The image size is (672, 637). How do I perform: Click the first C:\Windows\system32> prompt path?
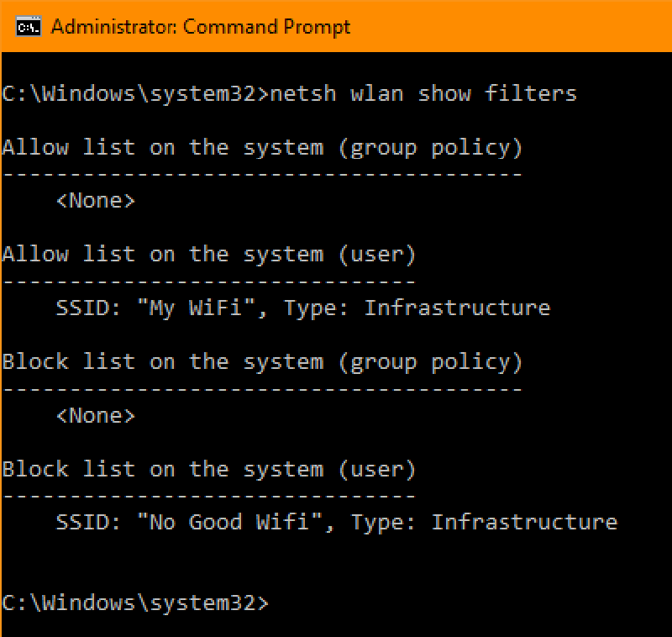134,93
